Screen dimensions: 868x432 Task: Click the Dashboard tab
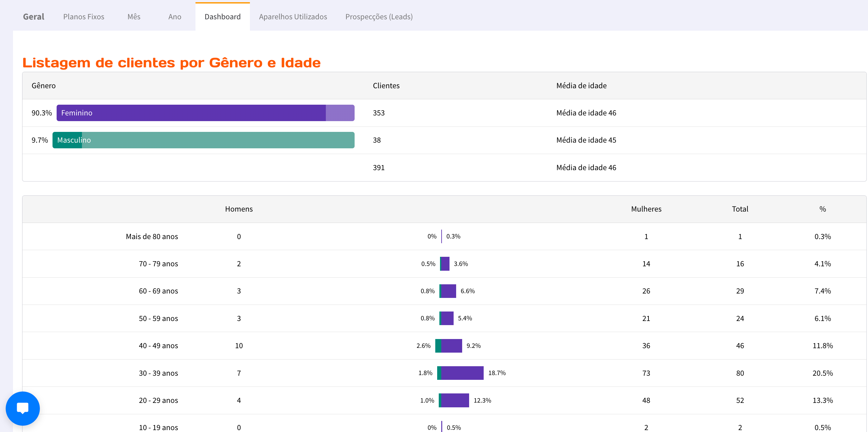click(222, 16)
